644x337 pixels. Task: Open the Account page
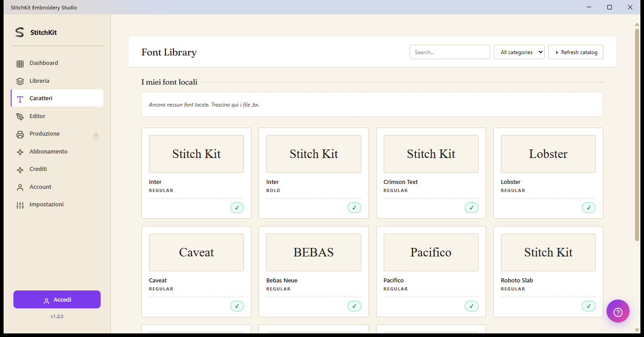tap(57, 187)
